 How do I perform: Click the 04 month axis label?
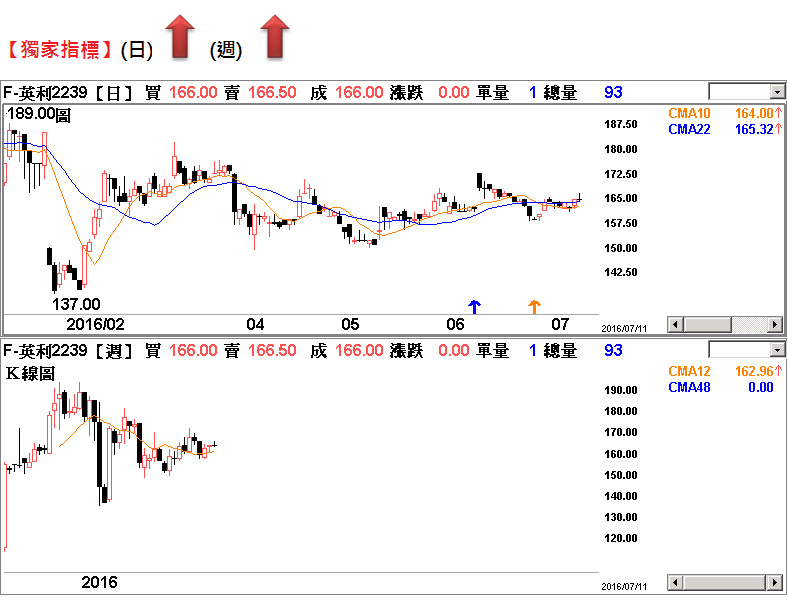(x=255, y=324)
